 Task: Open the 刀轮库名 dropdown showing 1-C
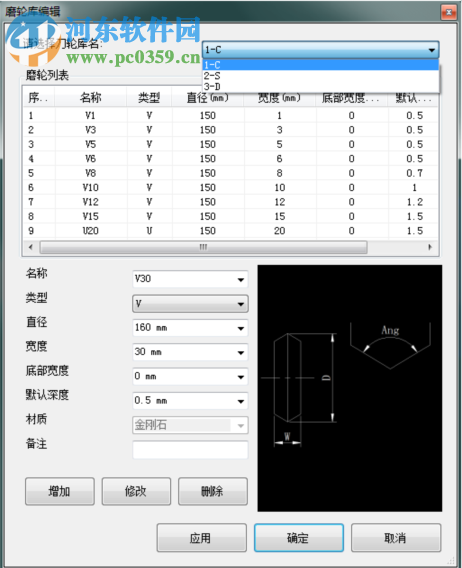(320, 50)
